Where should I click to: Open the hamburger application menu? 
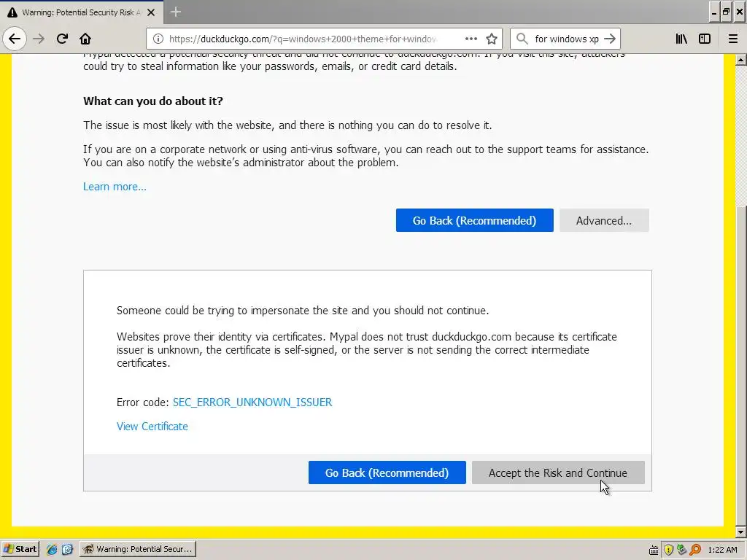(733, 39)
